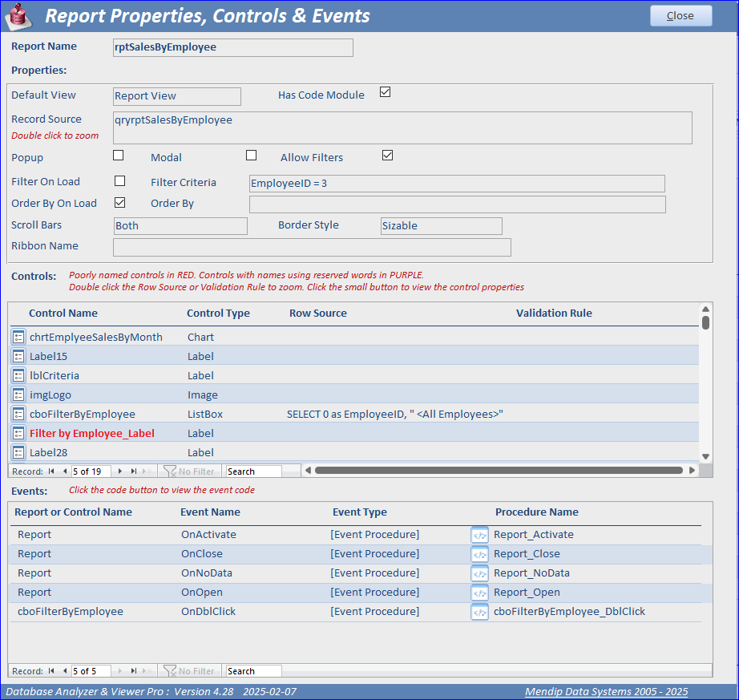
Task: Open properties button for Label15 row
Action: (18, 356)
